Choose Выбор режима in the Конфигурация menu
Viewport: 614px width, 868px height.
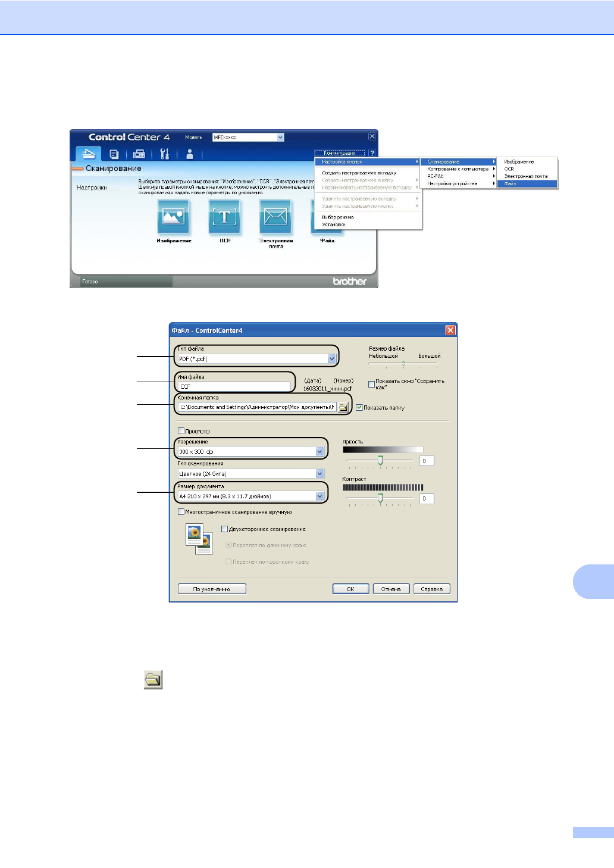point(337,217)
